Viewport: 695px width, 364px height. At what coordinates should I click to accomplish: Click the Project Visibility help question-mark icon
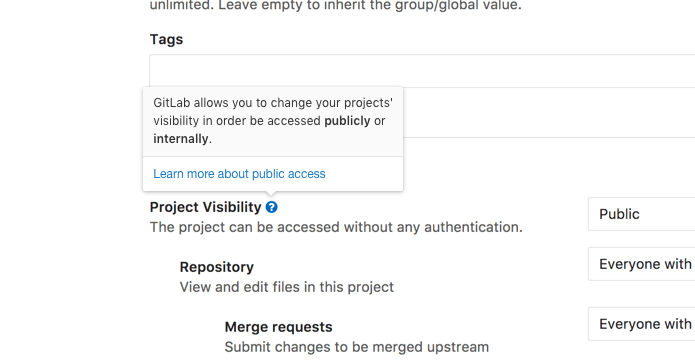coord(272,207)
